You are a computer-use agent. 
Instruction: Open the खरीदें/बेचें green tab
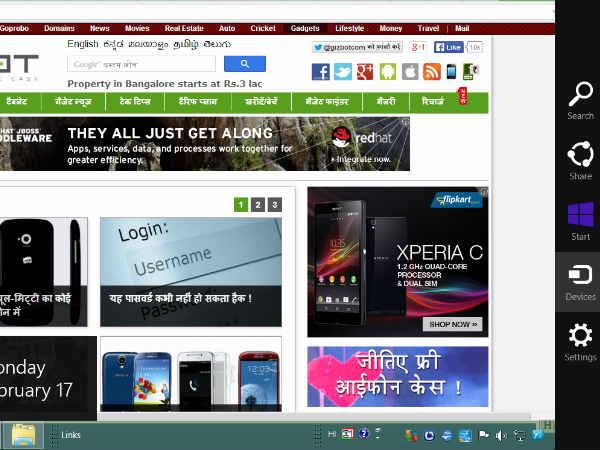(x=261, y=102)
